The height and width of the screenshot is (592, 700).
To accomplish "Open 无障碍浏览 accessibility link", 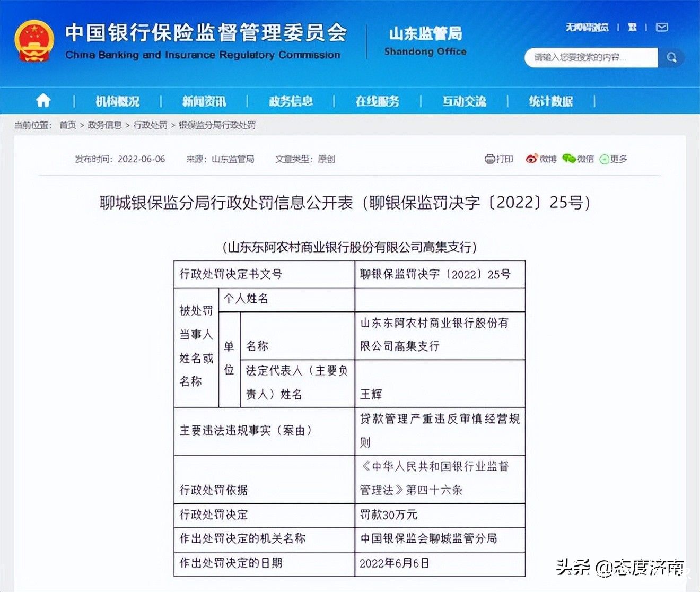I will (x=587, y=27).
